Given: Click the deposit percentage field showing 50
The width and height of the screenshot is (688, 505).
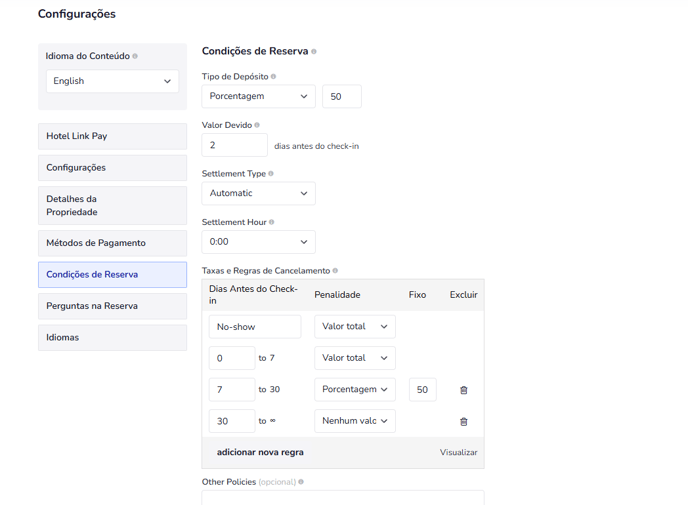Looking at the screenshot, I should coord(341,96).
